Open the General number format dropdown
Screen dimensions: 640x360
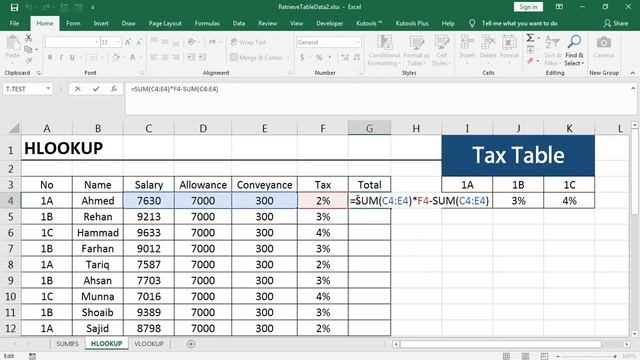coord(358,42)
